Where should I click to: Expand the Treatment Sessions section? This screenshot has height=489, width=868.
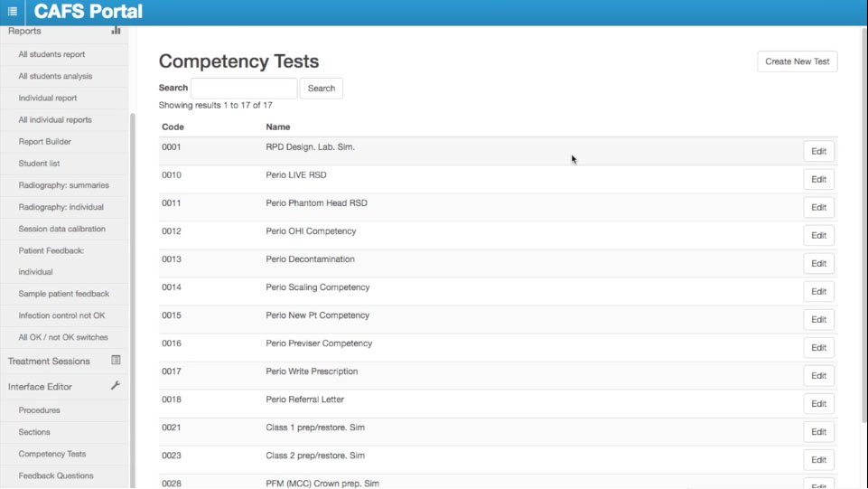click(x=49, y=362)
